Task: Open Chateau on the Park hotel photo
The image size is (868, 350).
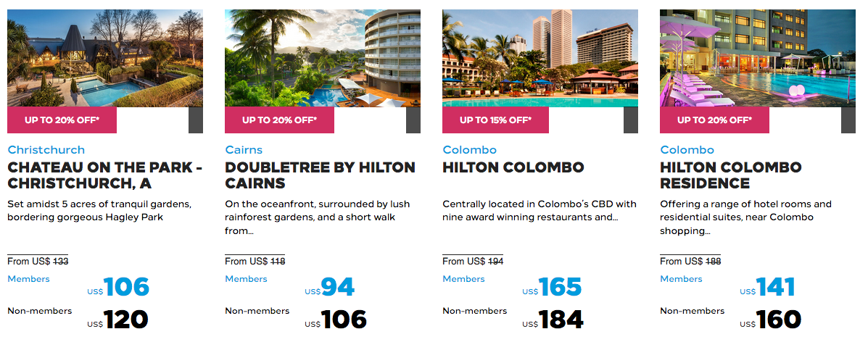Action: pos(105,58)
